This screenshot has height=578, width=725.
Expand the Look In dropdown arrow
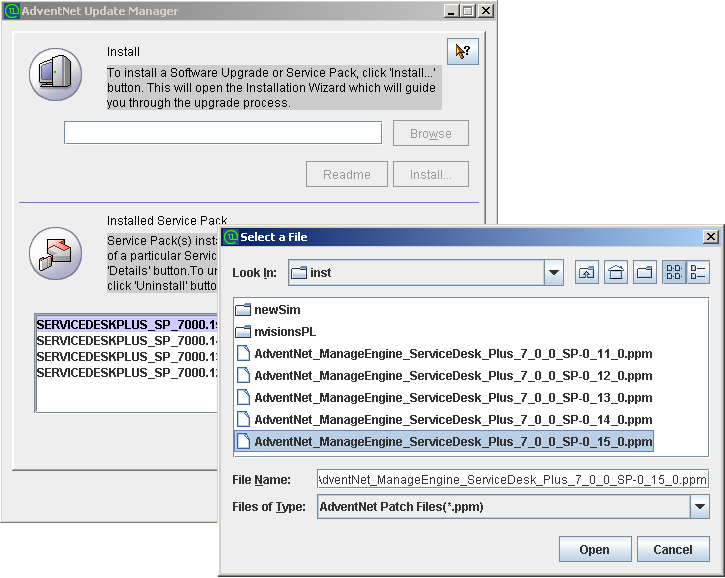(x=553, y=272)
